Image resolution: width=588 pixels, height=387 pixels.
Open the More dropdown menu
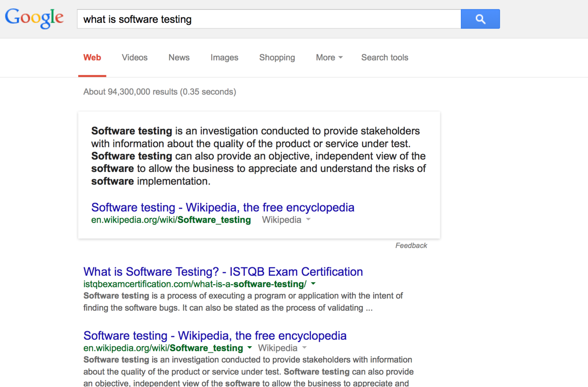pyautogui.click(x=329, y=58)
